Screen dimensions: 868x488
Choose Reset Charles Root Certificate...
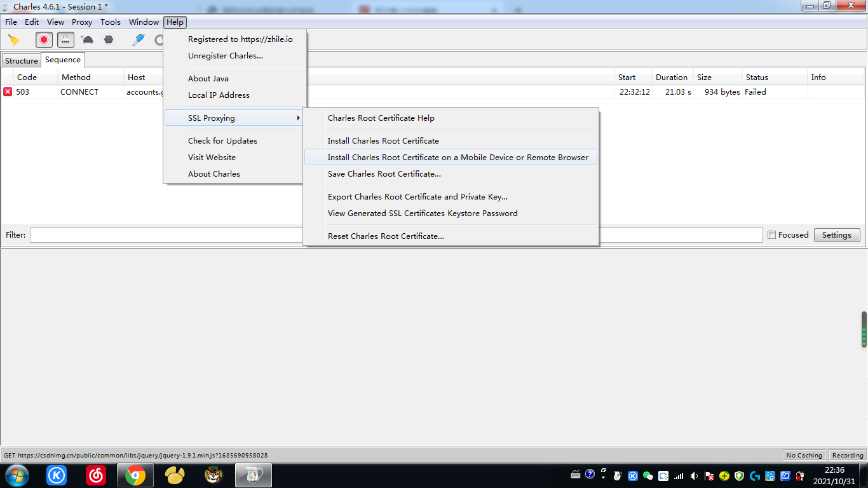click(x=451, y=236)
